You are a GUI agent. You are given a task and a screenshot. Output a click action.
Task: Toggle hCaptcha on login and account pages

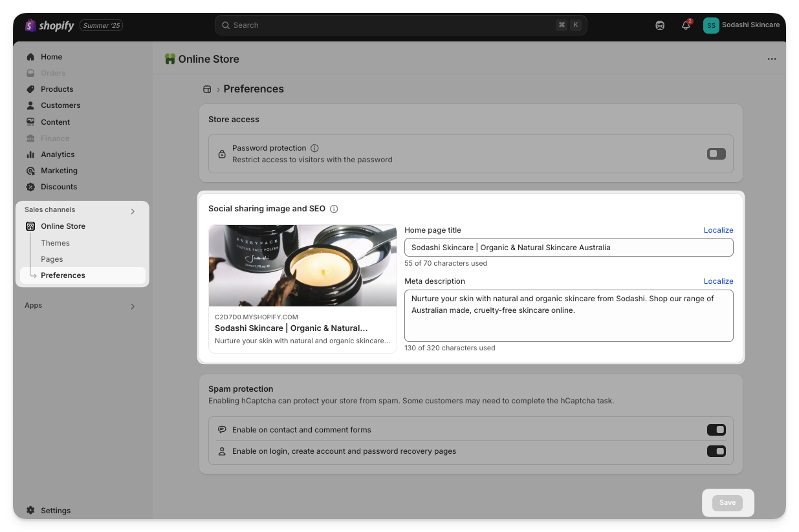tap(716, 451)
